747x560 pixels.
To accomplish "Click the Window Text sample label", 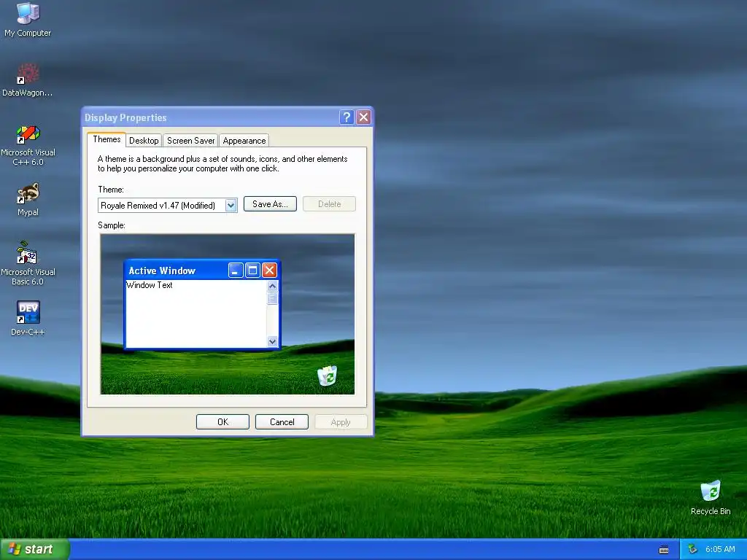I will [x=149, y=285].
